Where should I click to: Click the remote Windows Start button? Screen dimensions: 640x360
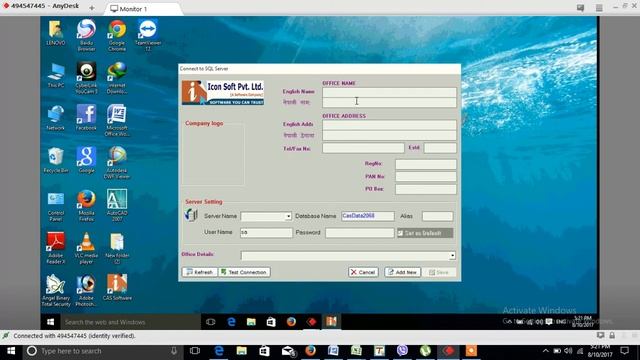click(x=51, y=322)
